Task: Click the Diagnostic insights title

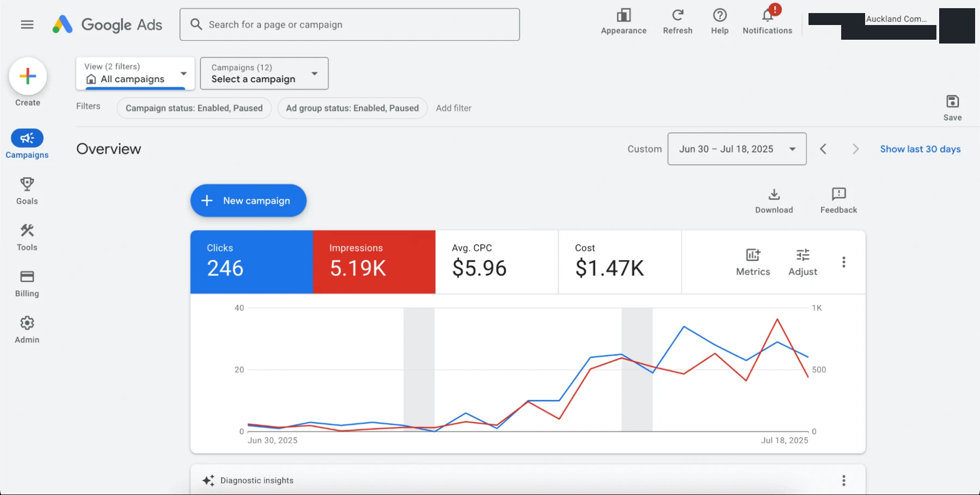Action: (257, 480)
